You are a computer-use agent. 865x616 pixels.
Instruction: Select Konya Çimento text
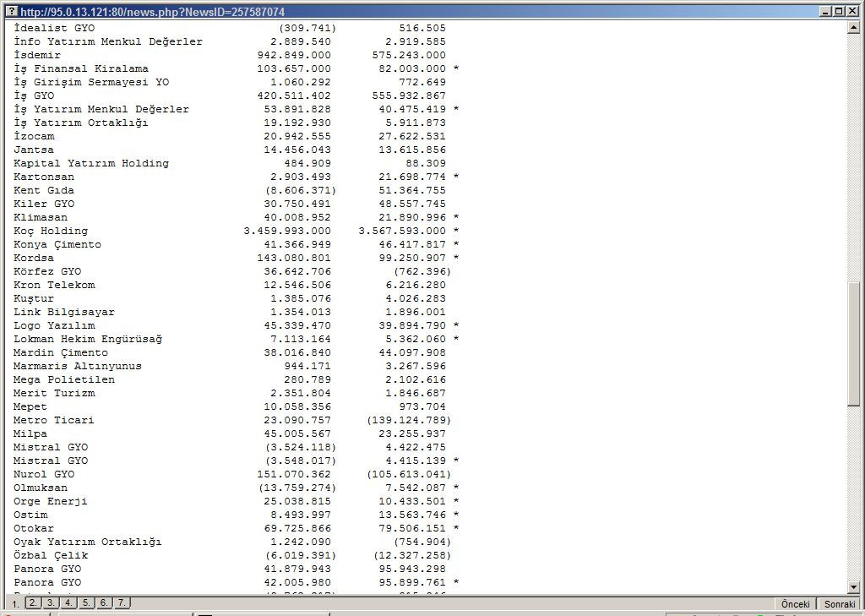click(x=57, y=244)
